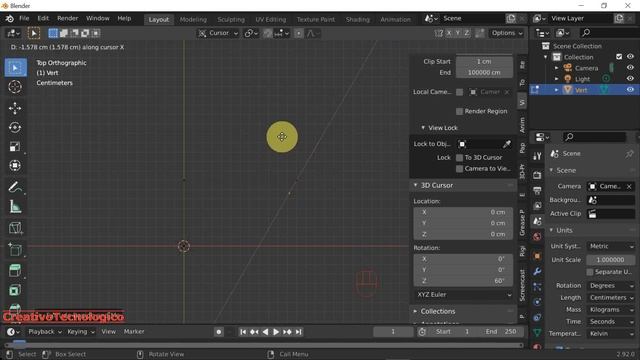Open the XYZ Euler rotation mode dropdown
This screenshot has width=640, height=360.
tap(463, 295)
